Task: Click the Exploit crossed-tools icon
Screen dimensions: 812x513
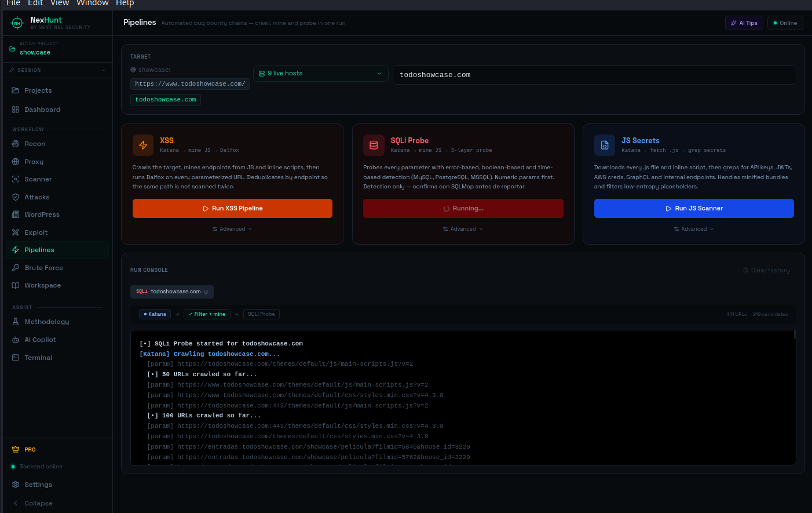Action: [x=16, y=232]
